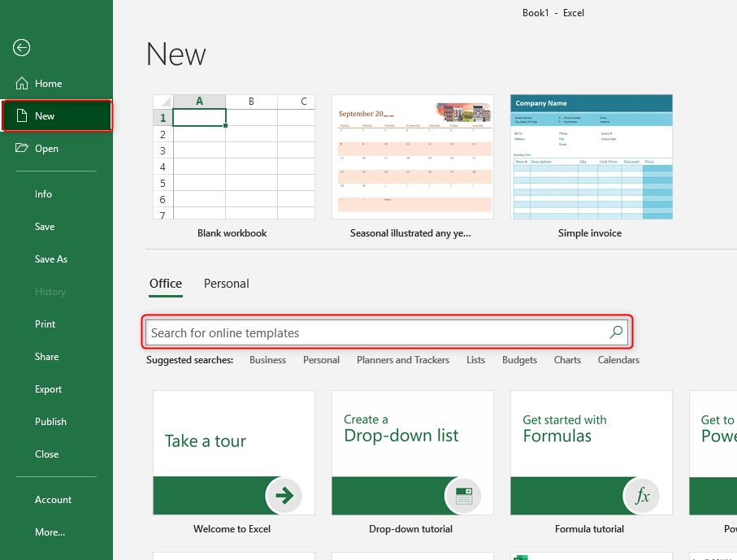Click the green arrow icon on Take a tour
The image size is (737, 560).
[284, 495]
